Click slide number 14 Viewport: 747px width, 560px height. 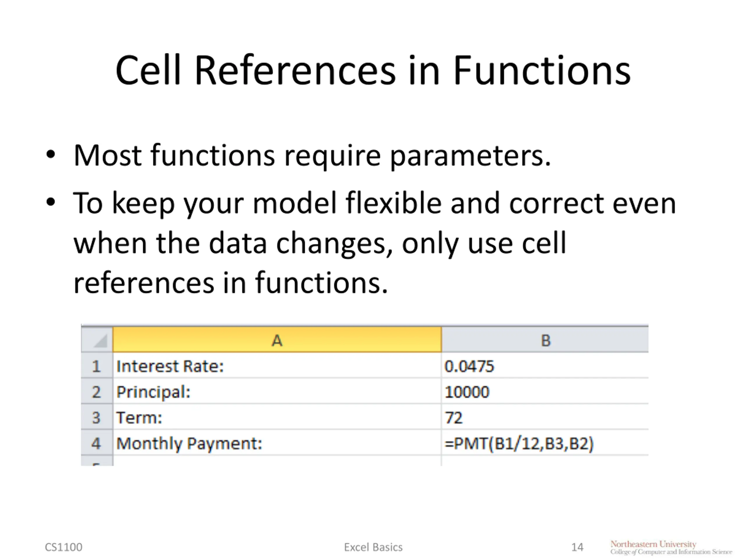tap(577, 547)
